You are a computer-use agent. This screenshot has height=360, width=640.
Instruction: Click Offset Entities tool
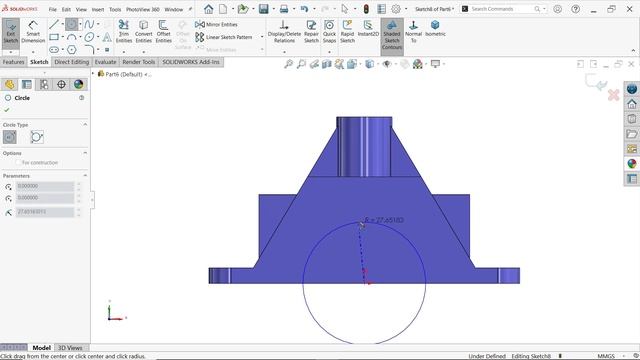[x=163, y=31]
